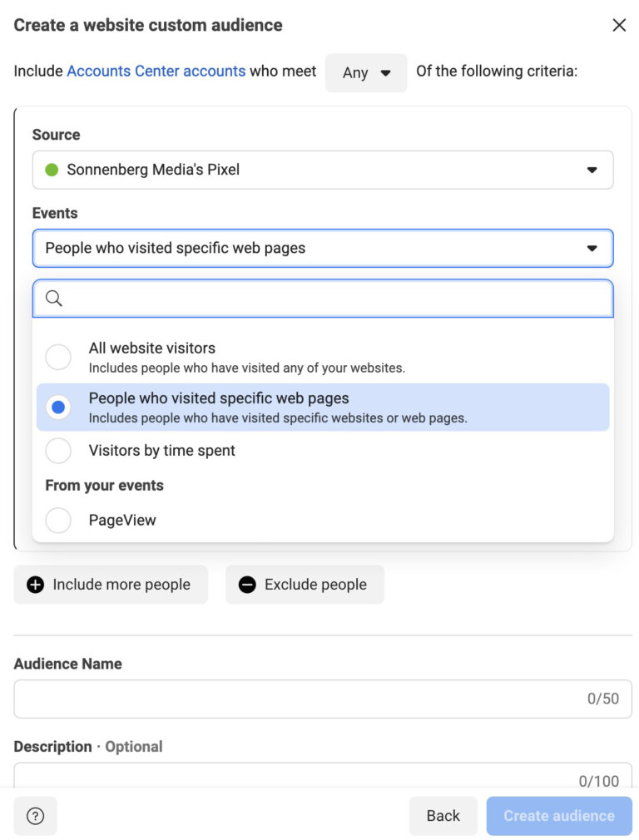Viewport: 639px width, 840px height.
Task: Click the Create audience button
Action: tap(558, 816)
